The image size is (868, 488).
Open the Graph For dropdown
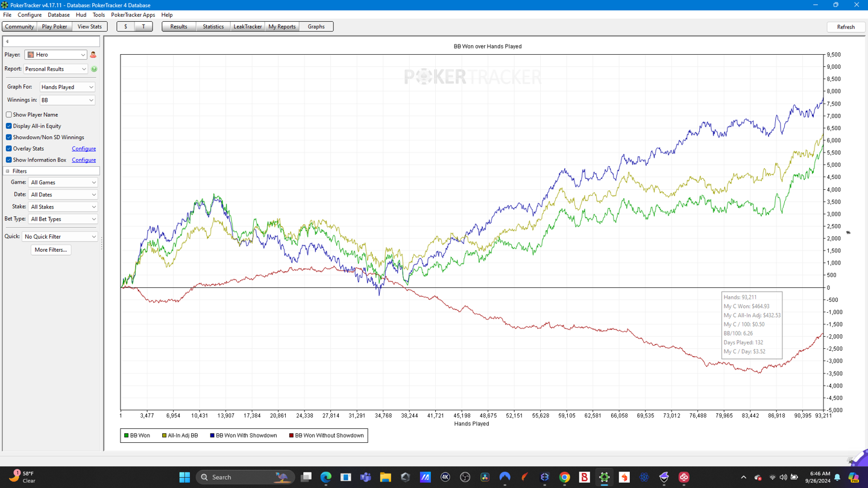click(67, 87)
